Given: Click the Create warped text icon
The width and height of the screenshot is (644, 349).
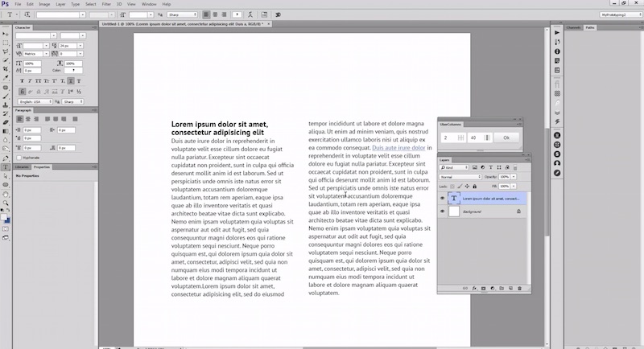Looking at the screenshot, I should click(250, 14).
